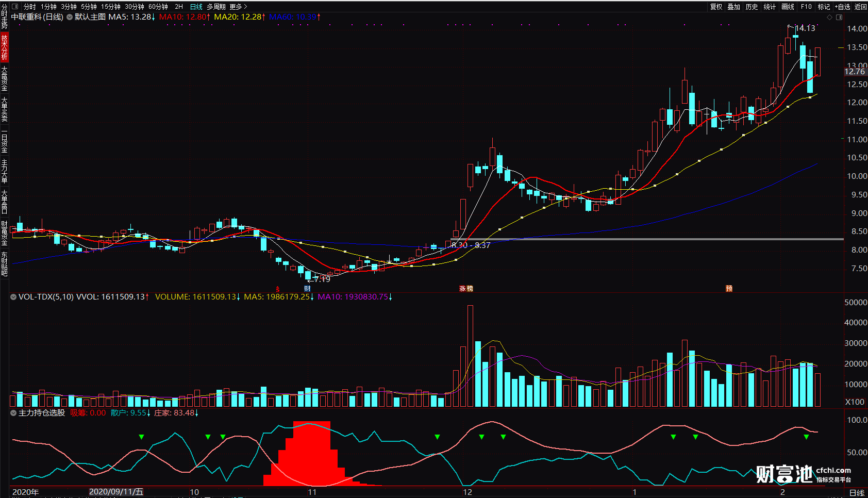
Task: Click the diamond icon at chart top-right
Action: click(x=829, y=17)
